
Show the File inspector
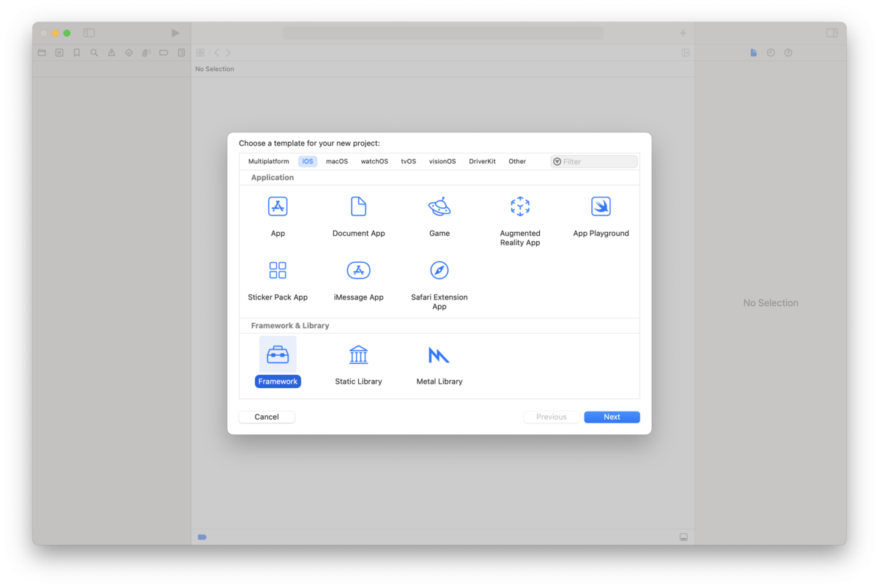754,53
